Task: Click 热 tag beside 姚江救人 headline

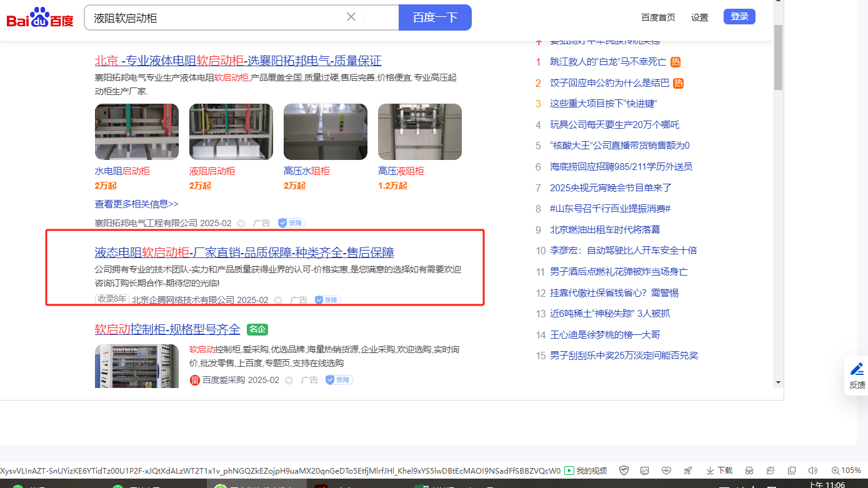Action: tap(676, 62)
